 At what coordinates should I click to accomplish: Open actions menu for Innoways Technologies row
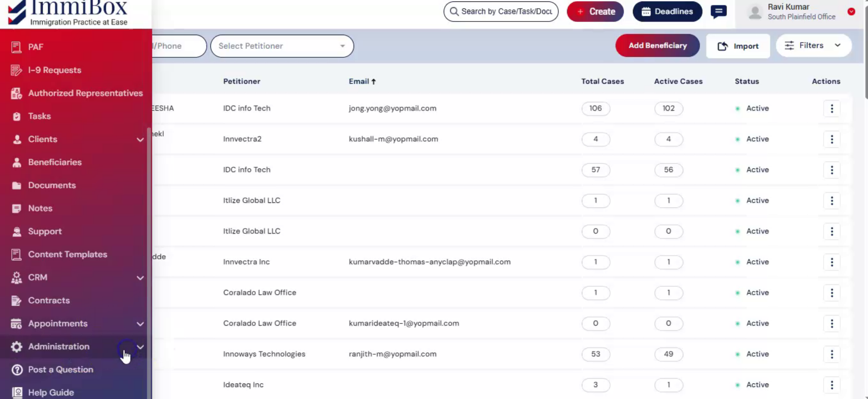[832, 354]
